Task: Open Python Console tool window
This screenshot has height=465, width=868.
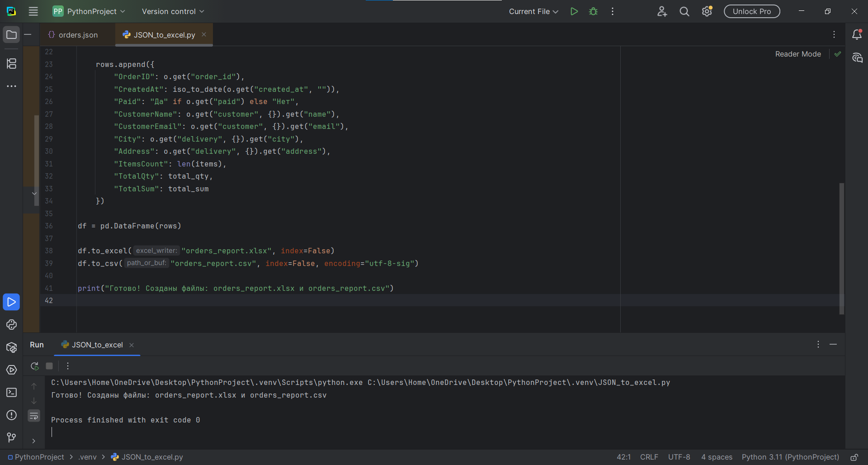Action: [11, 324]
